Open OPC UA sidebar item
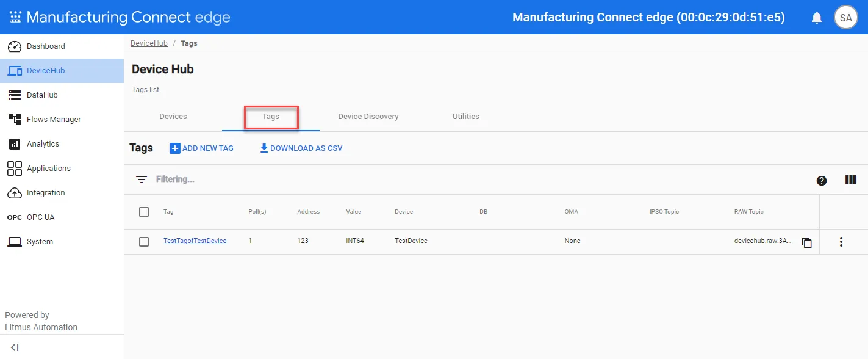The image size is (868, 359). tap(62, 217)
